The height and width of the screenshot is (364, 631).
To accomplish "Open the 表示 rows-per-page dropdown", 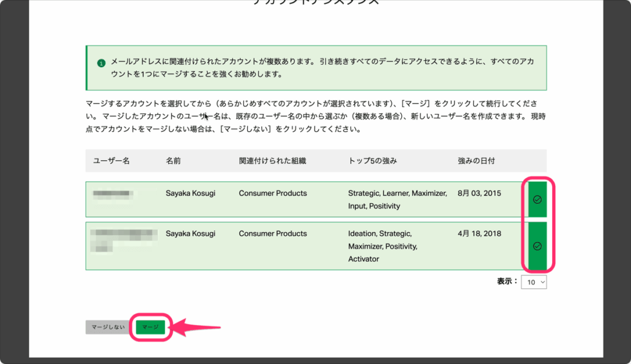I will (x=534, y=282).
